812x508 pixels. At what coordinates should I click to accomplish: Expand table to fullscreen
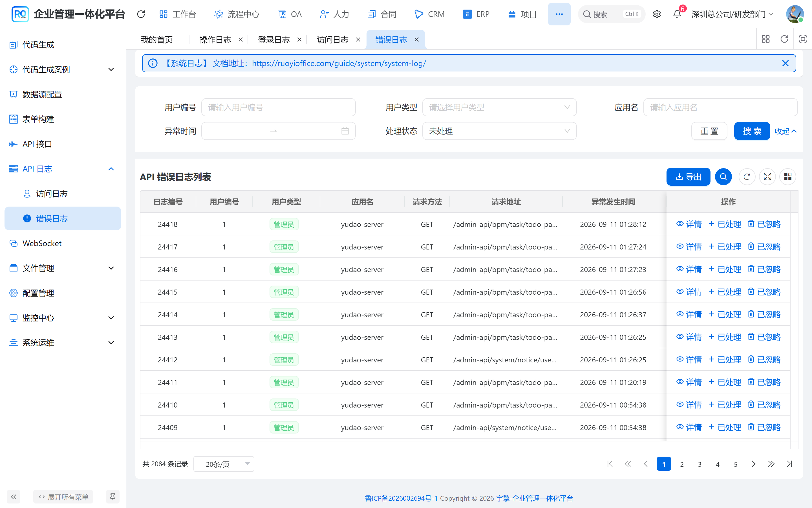pyautogui.click(x=767, y=177)
